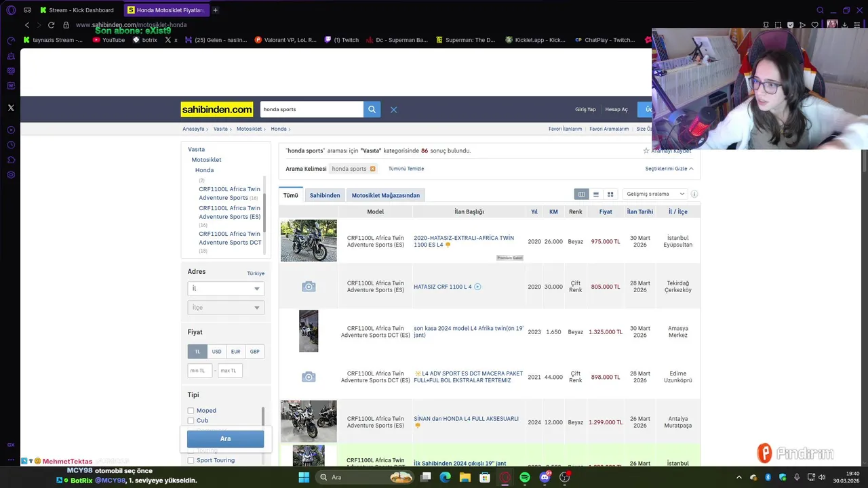Open Spotify from the taskbar
The height and width of the screenshot is (488, 868).
525,477
